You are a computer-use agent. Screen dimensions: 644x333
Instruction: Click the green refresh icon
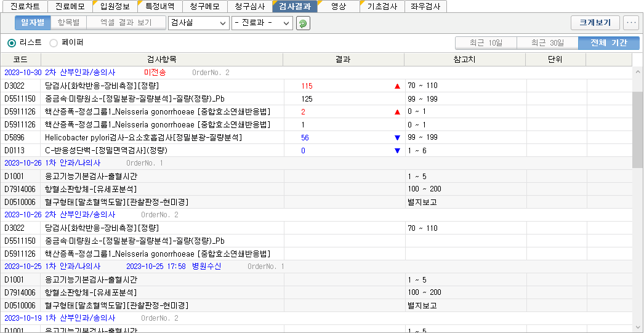point(303,23)
